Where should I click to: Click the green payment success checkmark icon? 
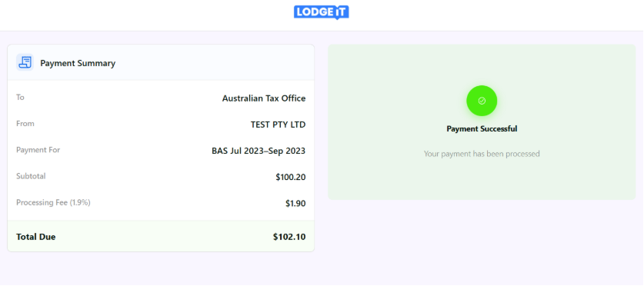(482, 101)
